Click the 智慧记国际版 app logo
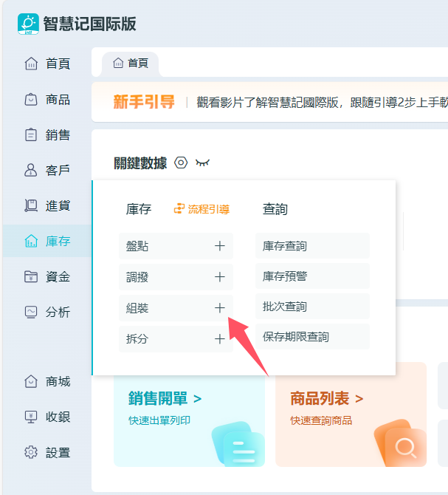This screenshot has width=448, height=495. 28,24
